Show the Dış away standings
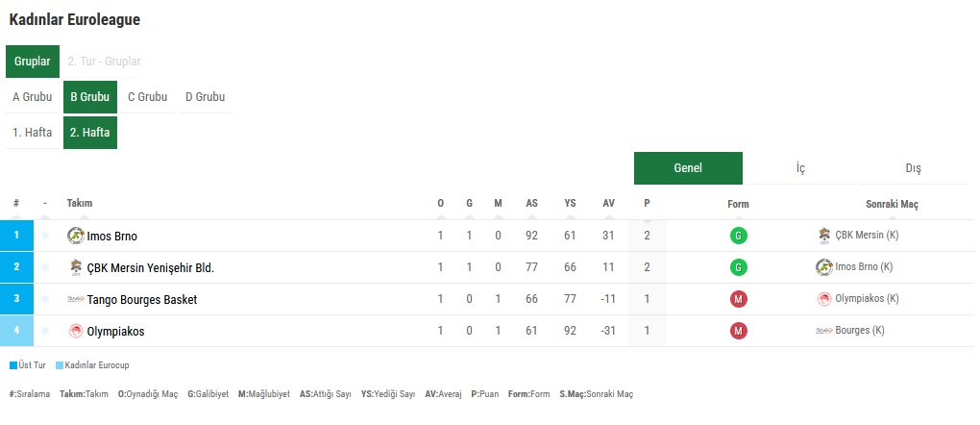 tap(913, 168)
